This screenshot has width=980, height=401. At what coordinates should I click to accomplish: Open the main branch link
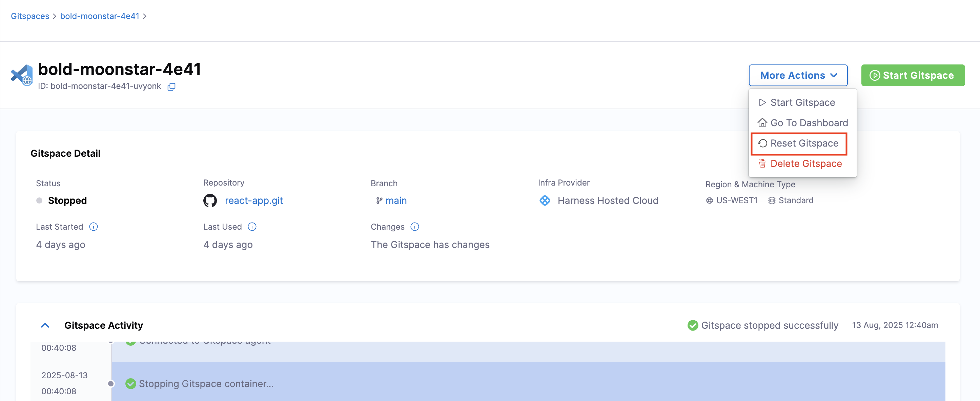pos(396,201)
